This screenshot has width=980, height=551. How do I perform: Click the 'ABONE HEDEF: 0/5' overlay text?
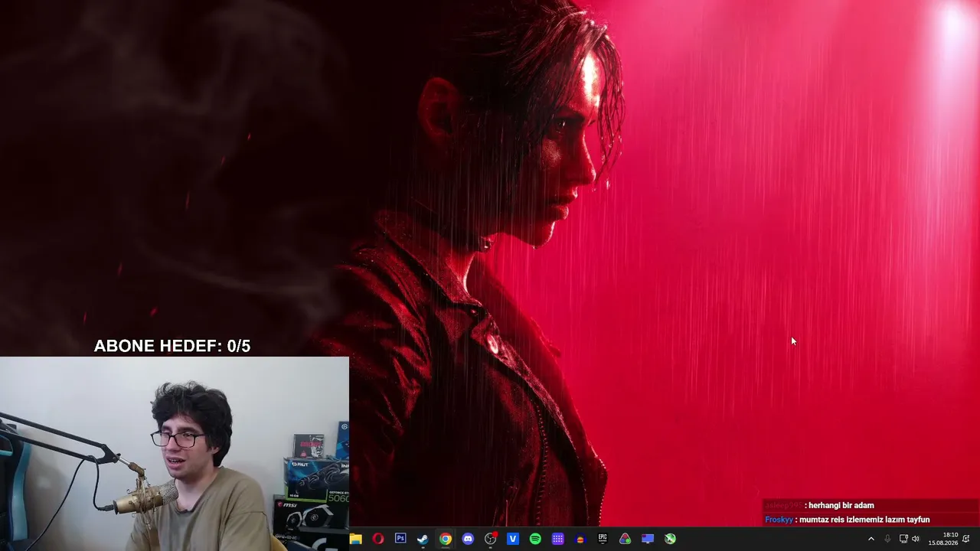click(x=172, y=346)
